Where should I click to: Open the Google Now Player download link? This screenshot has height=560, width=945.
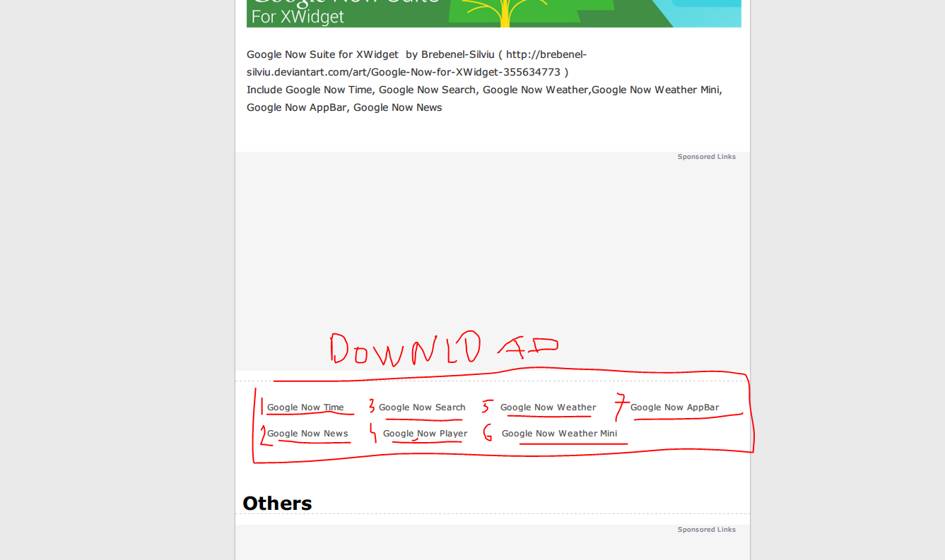[x=425, y=434]
